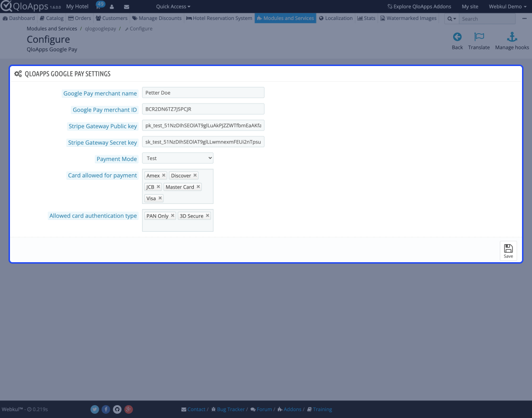Click the three dots overflow menu icon
Viewport: 532px width, 418px height.
(524, 19)
